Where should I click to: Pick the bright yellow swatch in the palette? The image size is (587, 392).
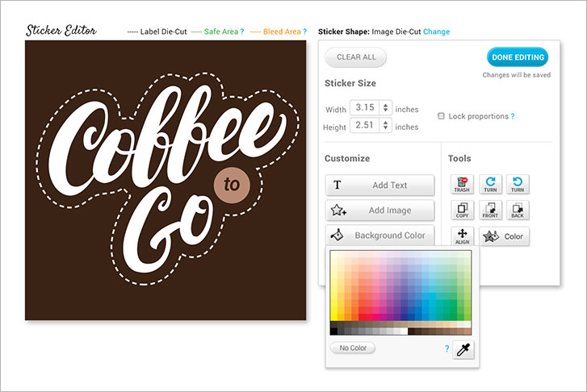pyautogui.click(x=334, y=317)
